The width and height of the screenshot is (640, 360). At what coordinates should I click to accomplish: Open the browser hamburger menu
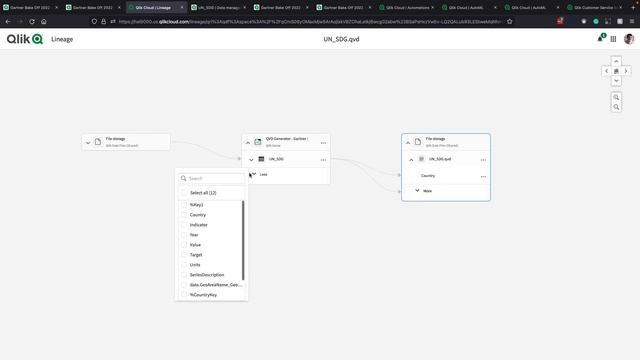pos(632,21)
